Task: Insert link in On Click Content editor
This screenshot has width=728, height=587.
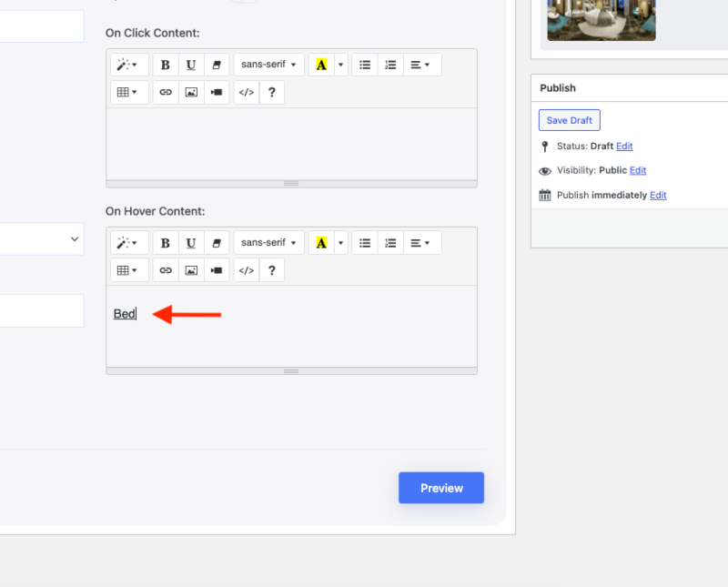Action: [166, 92]
